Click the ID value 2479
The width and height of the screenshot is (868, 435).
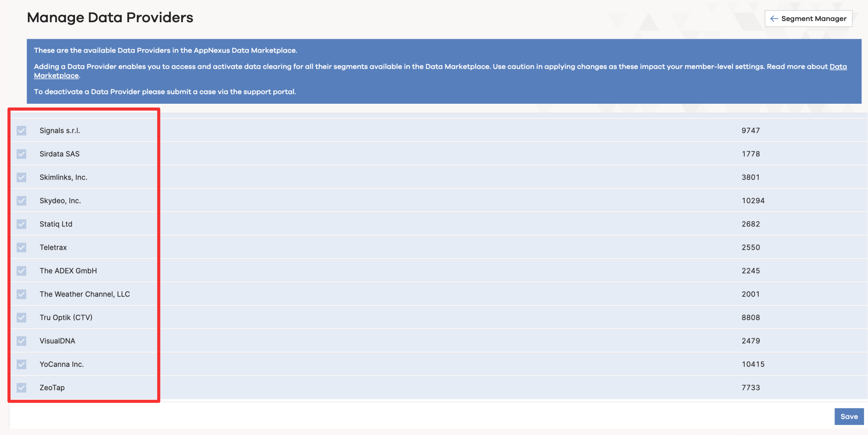click(x=751, y=341)
